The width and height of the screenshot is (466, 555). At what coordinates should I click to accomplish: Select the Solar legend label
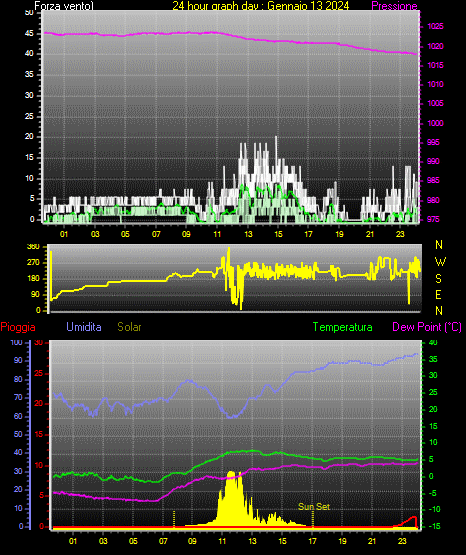pyautogui.click(x=130, y=327)
